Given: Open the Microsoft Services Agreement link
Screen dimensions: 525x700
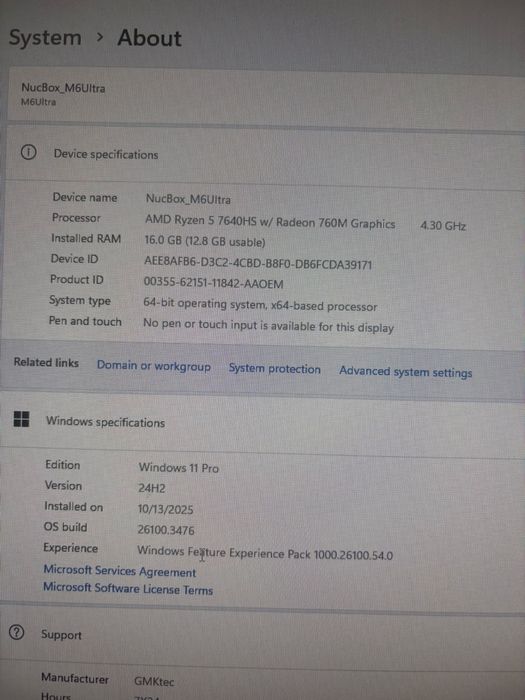Looking at the screenshot, I should point(120,571).
